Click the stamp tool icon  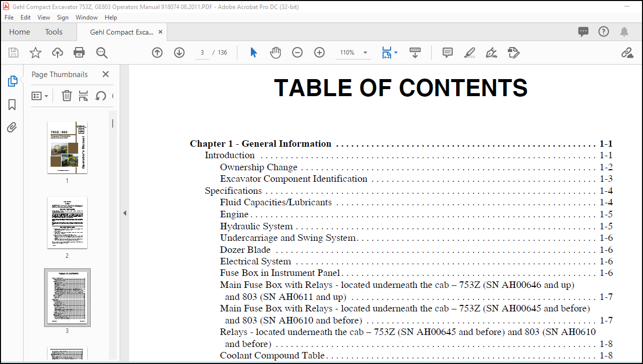[513, 53]
